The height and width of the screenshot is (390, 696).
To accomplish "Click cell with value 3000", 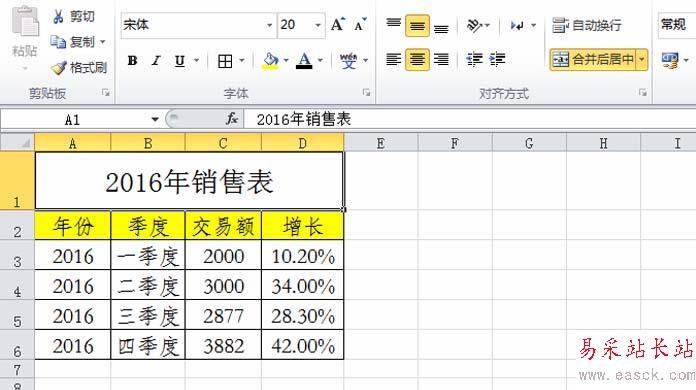I will coord(223,286).
